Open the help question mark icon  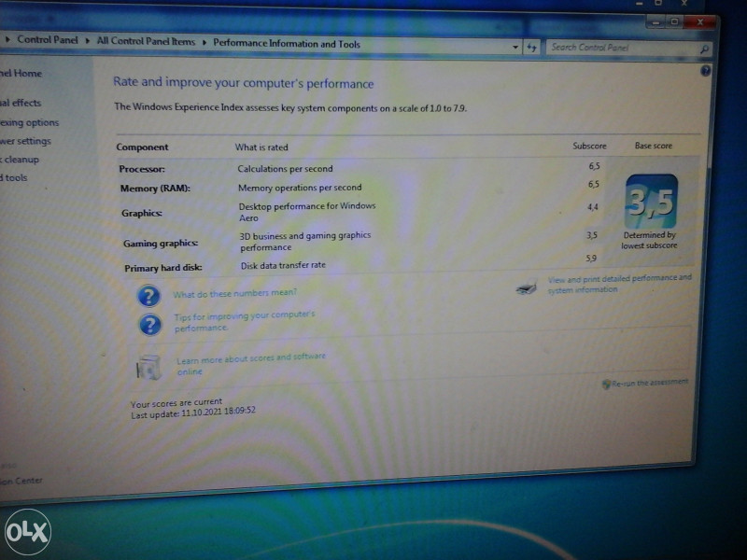706,71
